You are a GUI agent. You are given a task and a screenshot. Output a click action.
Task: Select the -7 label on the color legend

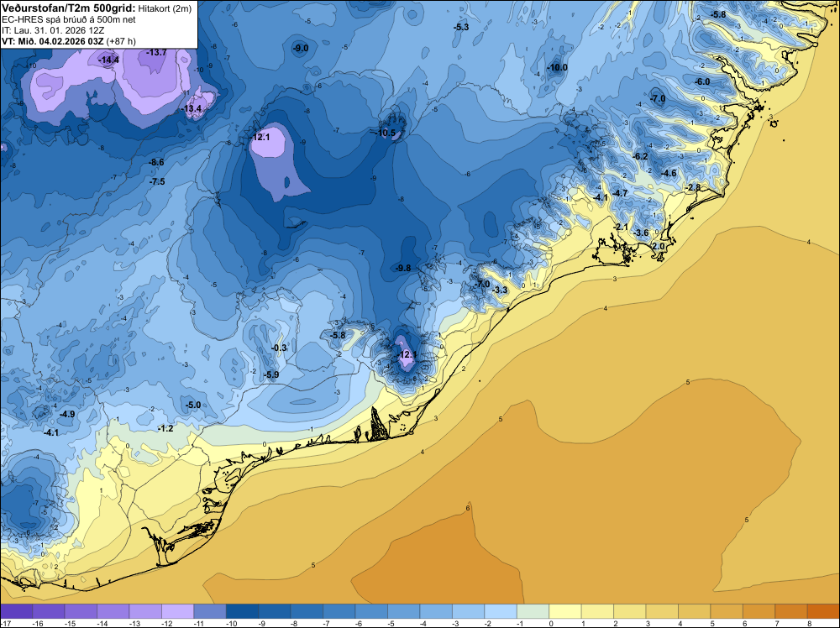328,623
